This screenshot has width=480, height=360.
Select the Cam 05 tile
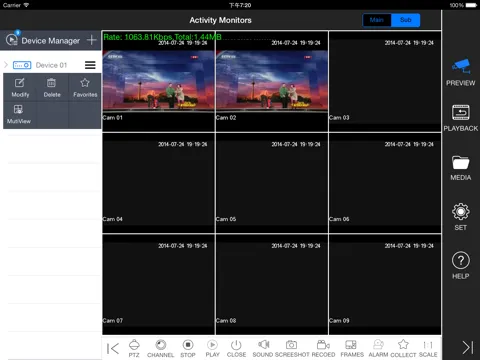272,183
